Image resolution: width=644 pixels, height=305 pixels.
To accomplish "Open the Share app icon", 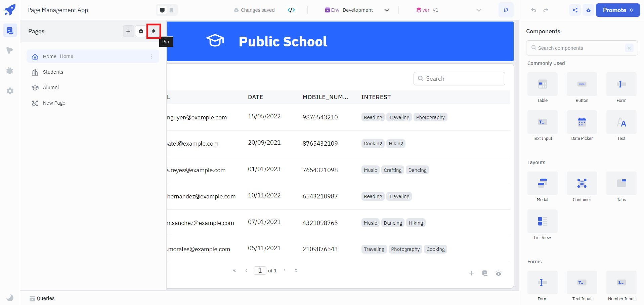I will click(x=575, y=10).
